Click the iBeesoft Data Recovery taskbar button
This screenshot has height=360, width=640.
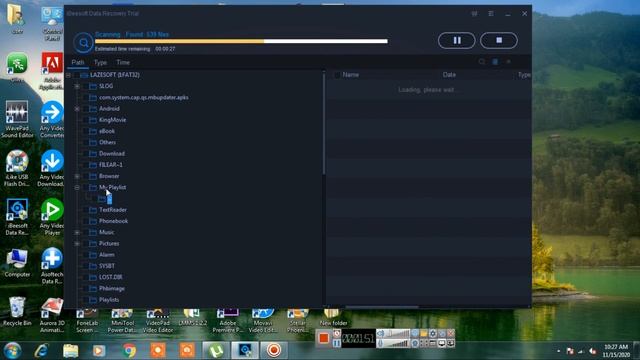(245, 350)
